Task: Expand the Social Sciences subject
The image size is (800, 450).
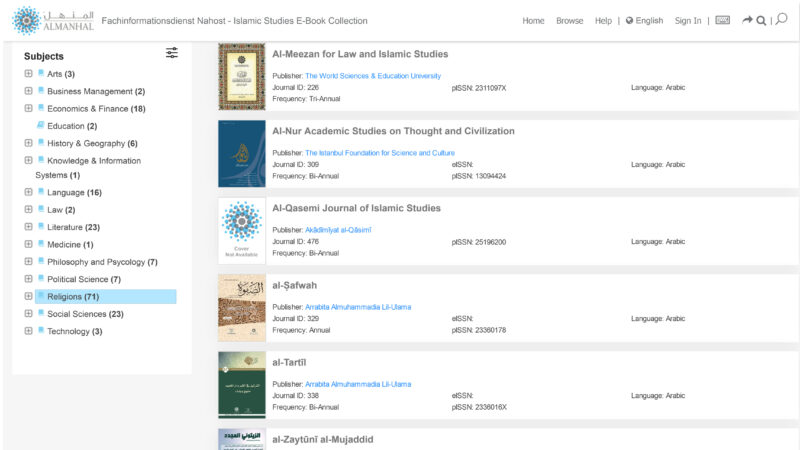Action: point(29,314)
